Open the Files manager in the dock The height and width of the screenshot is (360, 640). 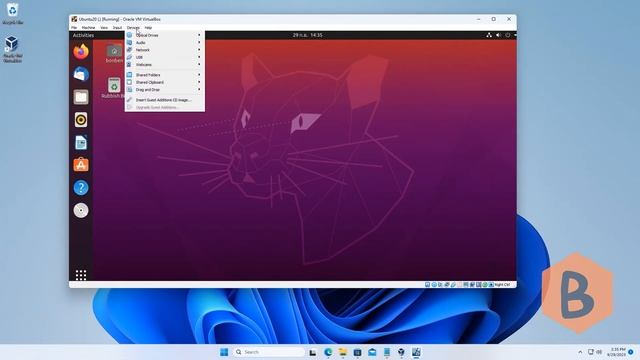81,97
